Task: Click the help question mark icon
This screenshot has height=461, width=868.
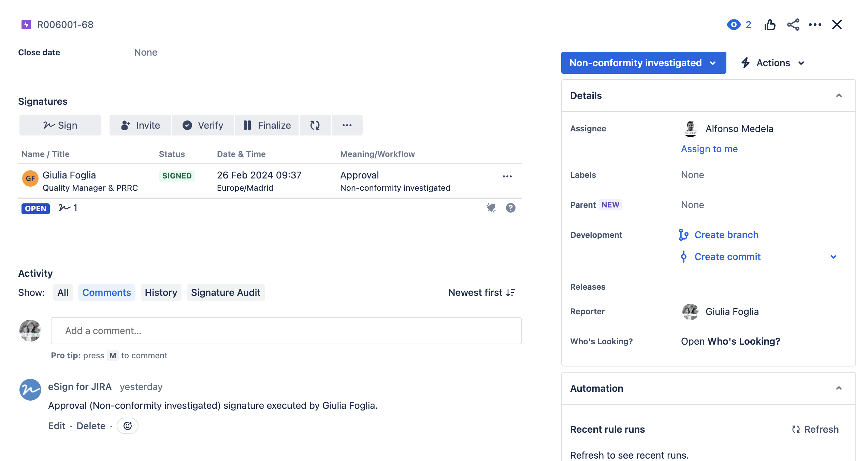Action: coord(510,208)
